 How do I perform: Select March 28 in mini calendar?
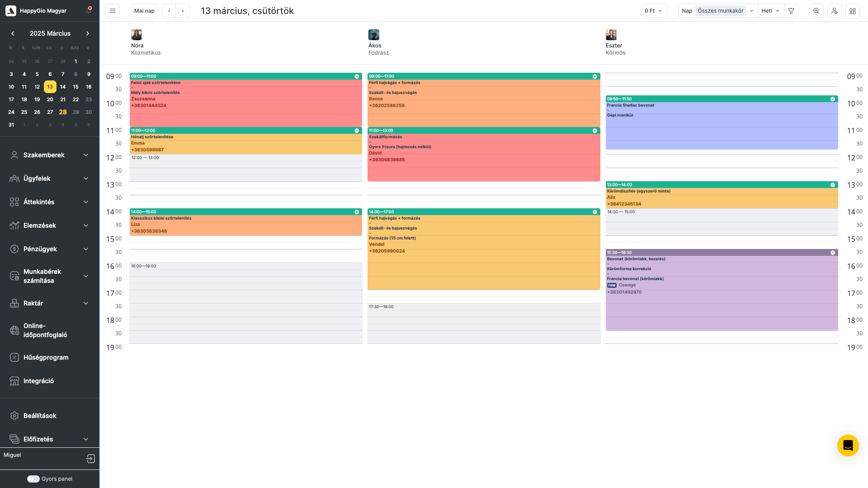(x=63, y=112)
